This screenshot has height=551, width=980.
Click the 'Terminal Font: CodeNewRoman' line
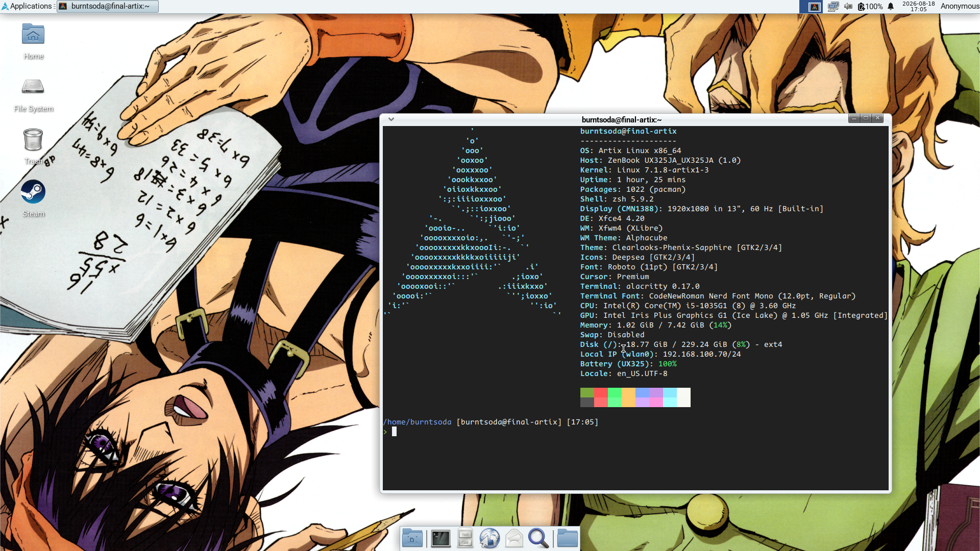click(718, 296)
